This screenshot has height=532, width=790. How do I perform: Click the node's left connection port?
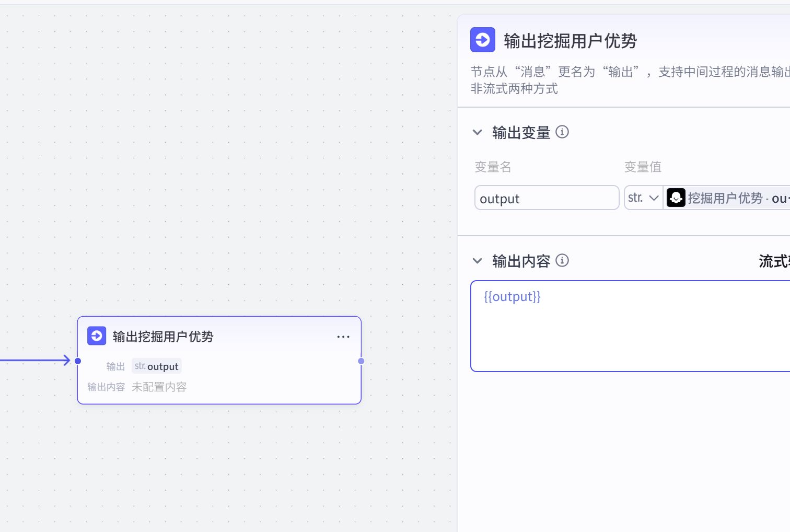point(78,361)
